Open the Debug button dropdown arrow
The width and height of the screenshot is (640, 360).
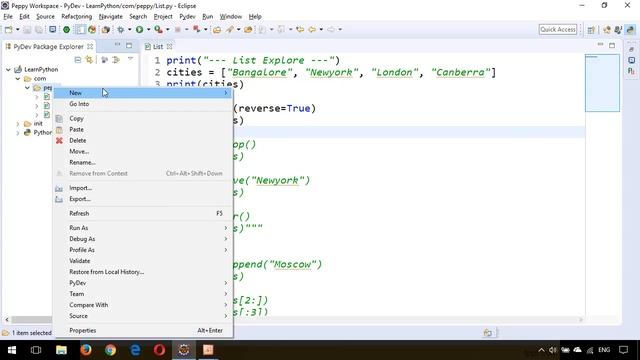129,29
